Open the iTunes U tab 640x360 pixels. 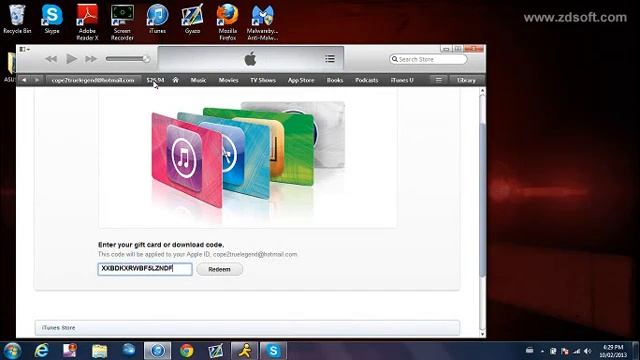click(402, 80)
